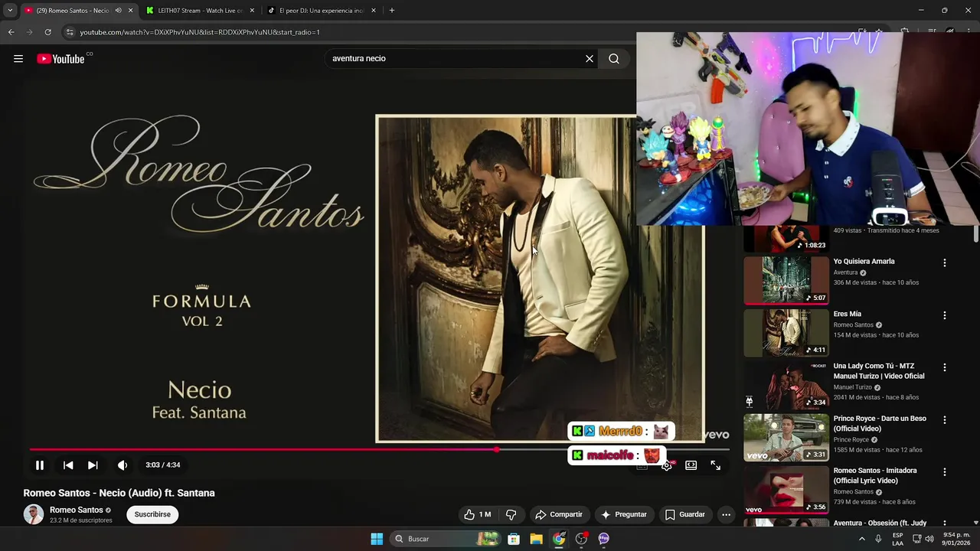
Task: Open Chrome from the taskbar
Action: 559,539
